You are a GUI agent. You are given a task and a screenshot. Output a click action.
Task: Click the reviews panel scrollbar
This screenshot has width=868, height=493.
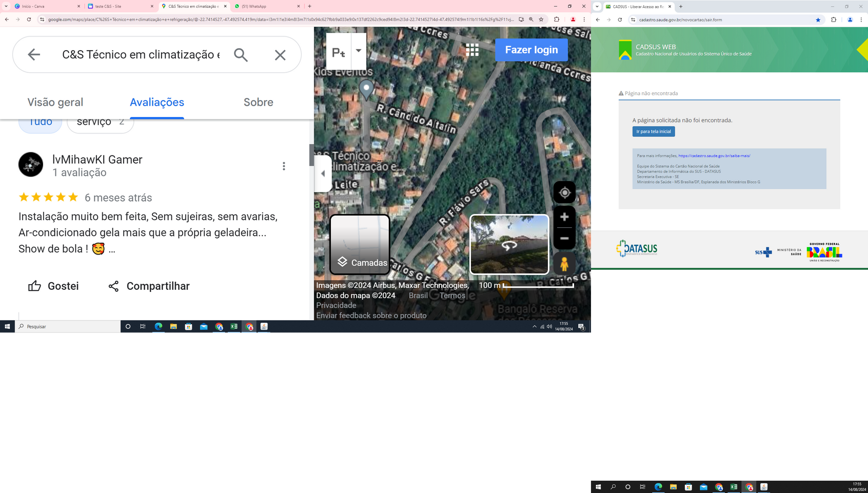(311, 155)
